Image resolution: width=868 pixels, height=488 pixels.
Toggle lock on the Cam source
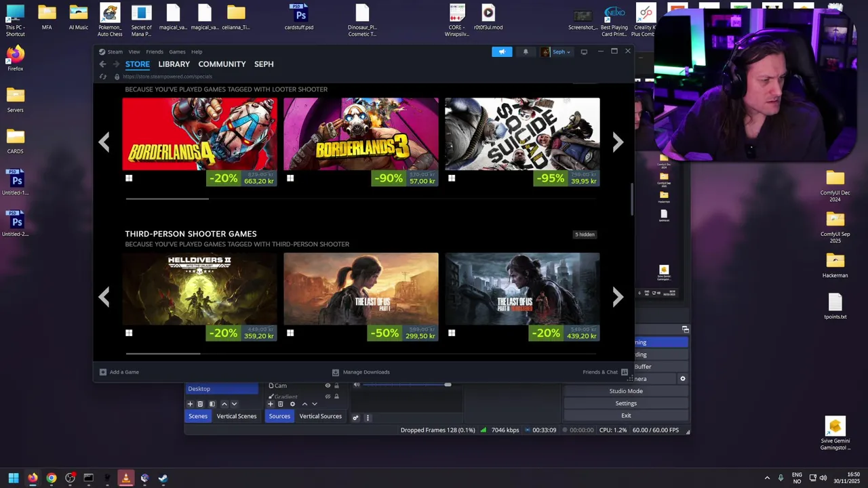click(x=336, y=386)
